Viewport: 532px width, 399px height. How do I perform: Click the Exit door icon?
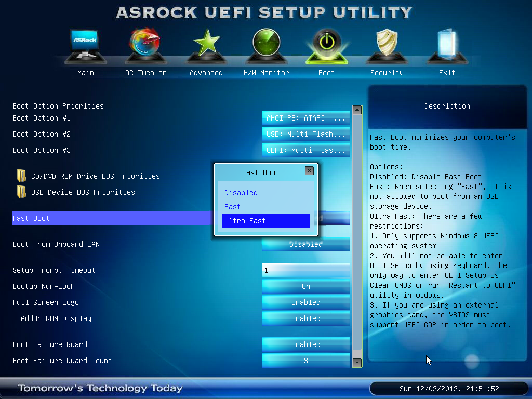click(447, 46)
